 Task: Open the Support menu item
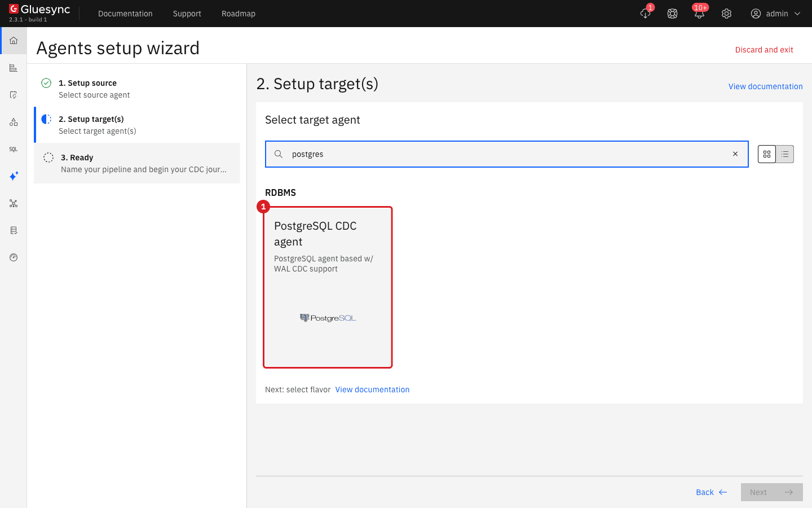187,14
